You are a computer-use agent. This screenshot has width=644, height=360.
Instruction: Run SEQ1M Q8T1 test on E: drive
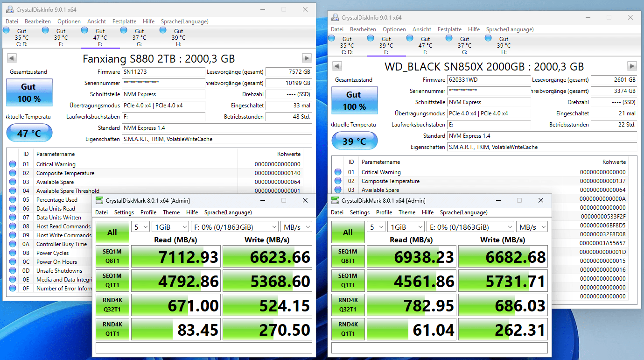tap(348, 256)
